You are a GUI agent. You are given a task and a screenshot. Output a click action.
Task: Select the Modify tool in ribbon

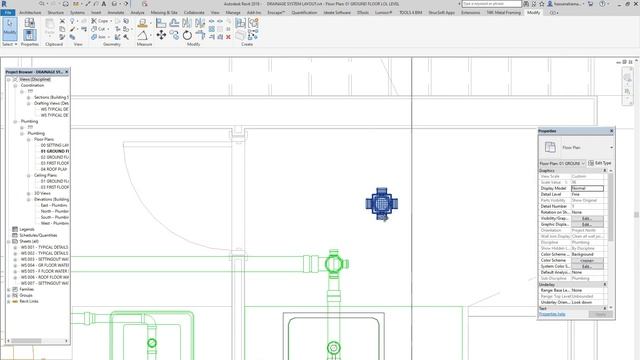coord(9,28)
